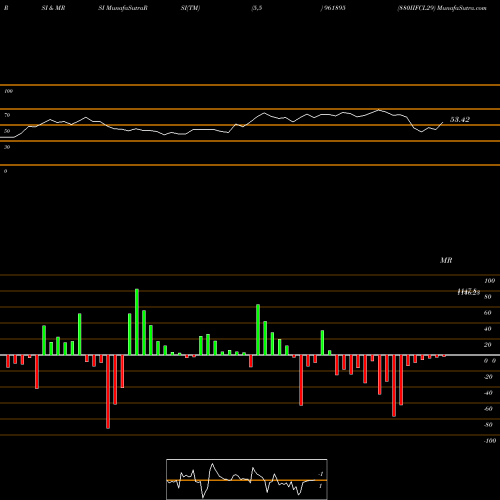The image size is (500, 500).
Task: Click the -60 label on the MR axis
Action: point(488,409)
